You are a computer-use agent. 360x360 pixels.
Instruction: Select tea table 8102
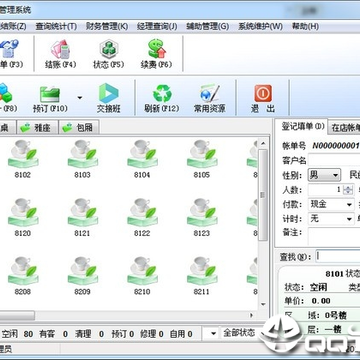pyautogui.click(x=23, y=159)
